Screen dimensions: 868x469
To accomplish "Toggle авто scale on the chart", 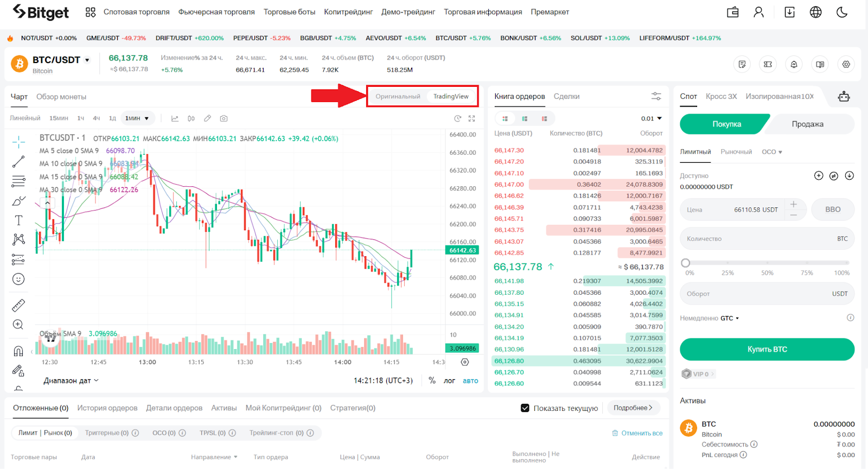I will coord(470,381).
